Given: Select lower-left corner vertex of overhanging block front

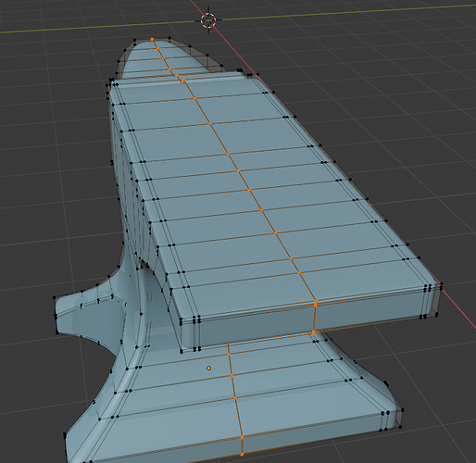Looking at the screenshot, I should (182, 351).
